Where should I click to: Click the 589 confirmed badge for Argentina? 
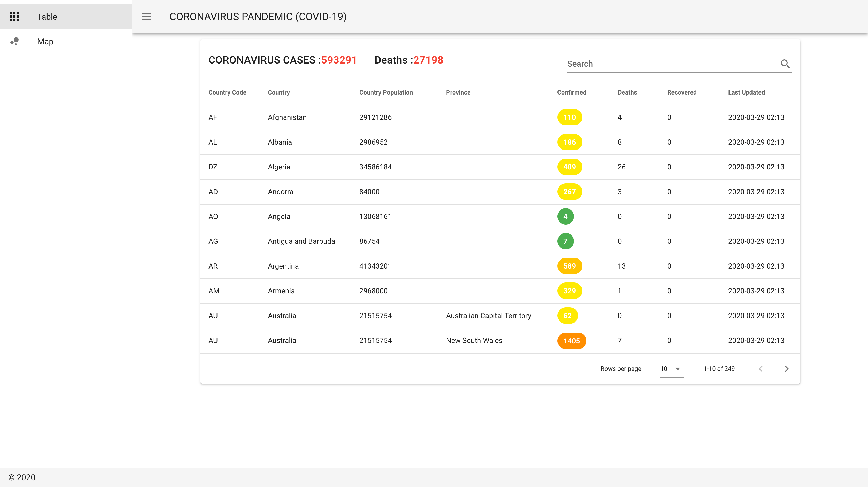[569, 266]
